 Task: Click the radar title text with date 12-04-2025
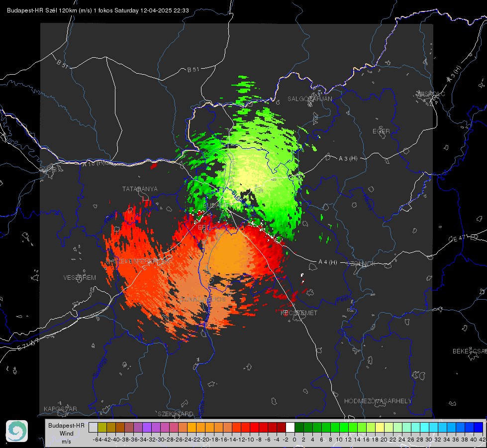tap(98, 10)
